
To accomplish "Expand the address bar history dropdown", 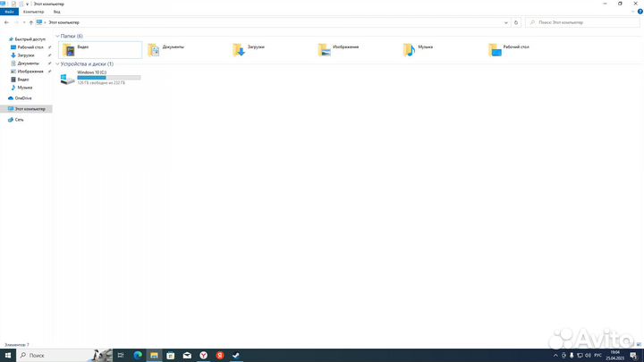I will 506,22.
